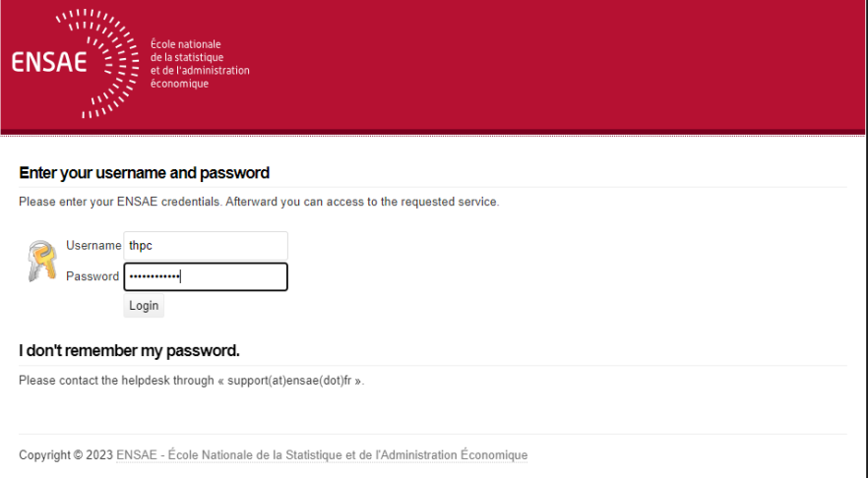
Task: Click the "I don't remember my password" heading
Action: click(129, 350)
